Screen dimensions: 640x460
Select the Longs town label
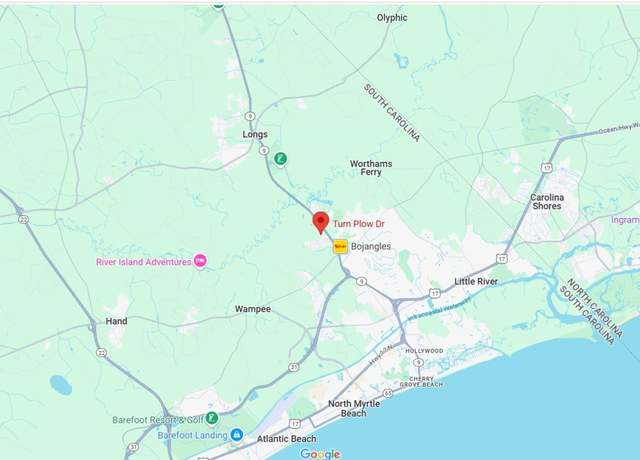pos(255,134)
